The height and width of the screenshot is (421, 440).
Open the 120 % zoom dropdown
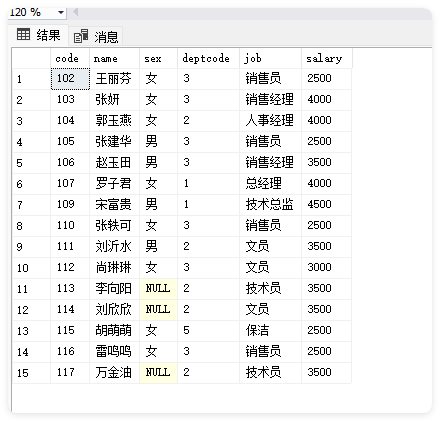click(x=61, y=13)
